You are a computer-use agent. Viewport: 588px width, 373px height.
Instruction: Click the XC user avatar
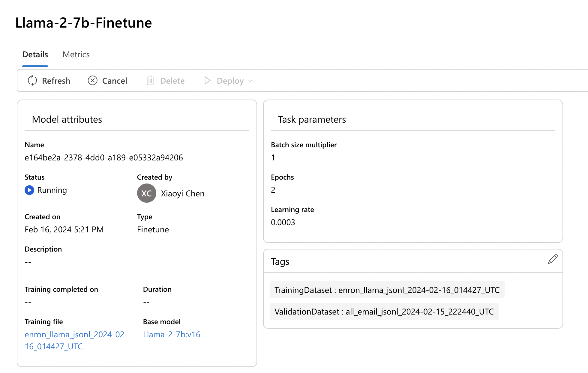[x=146, y=193]
